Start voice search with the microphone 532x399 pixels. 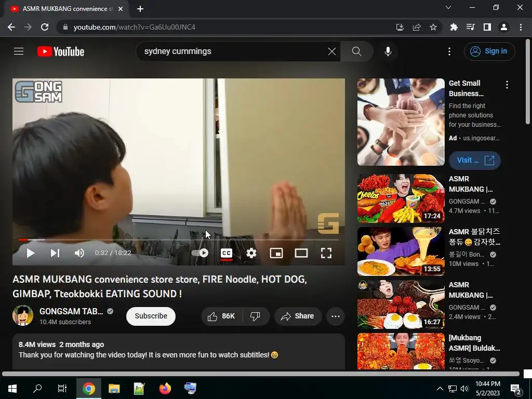[388, 51]
